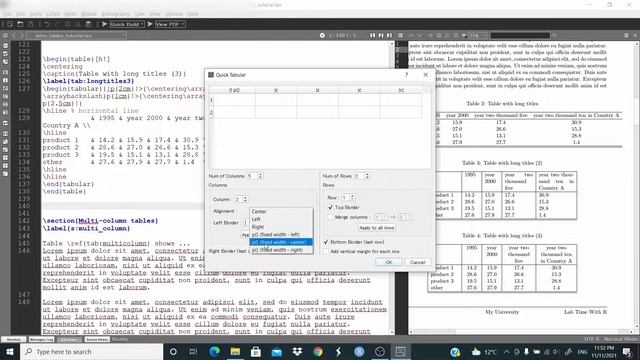
Task: Click OK in Quick Tabular dialog
Action: [389, 262]
